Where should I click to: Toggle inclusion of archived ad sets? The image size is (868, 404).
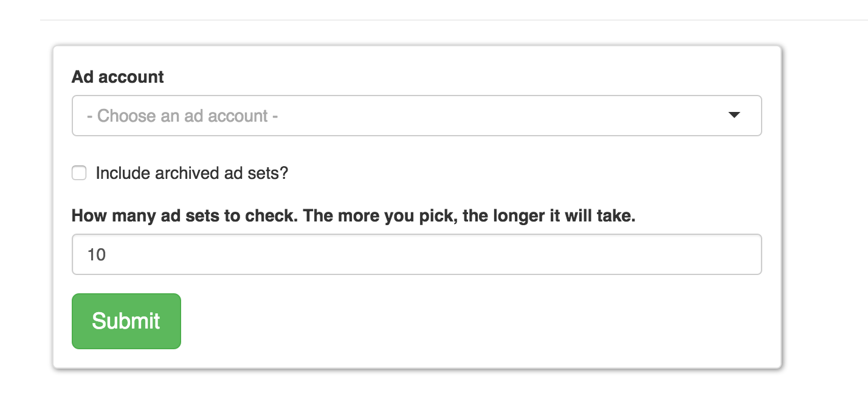pos(79,173)
